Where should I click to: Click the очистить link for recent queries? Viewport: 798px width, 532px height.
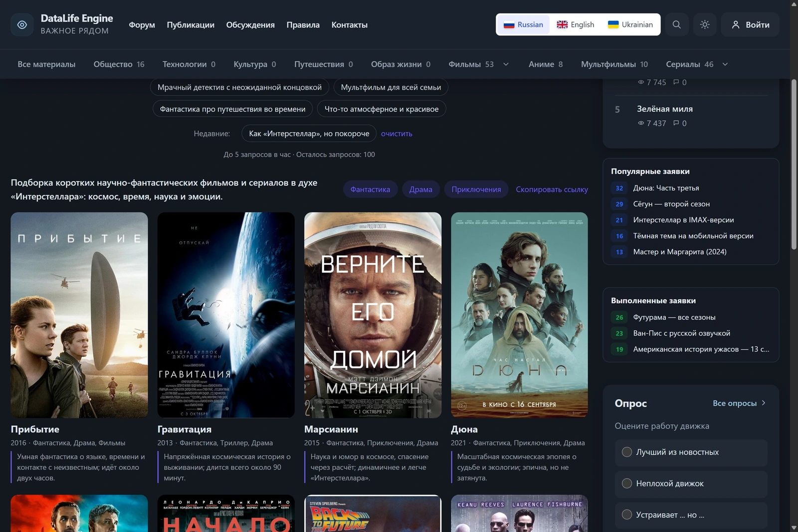397,134
